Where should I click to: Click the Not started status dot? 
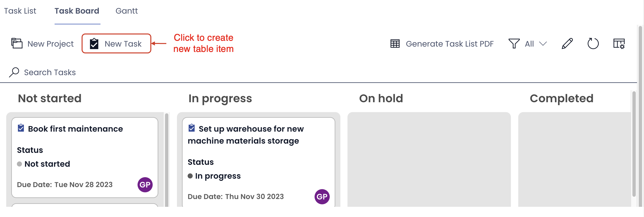tap(20, 164)
